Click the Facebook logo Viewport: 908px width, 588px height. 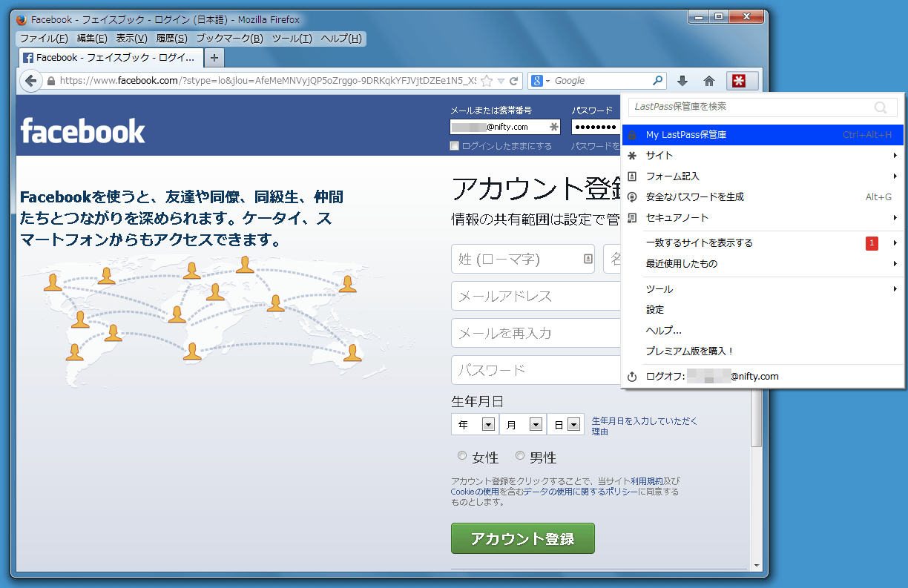coord(82,131)
